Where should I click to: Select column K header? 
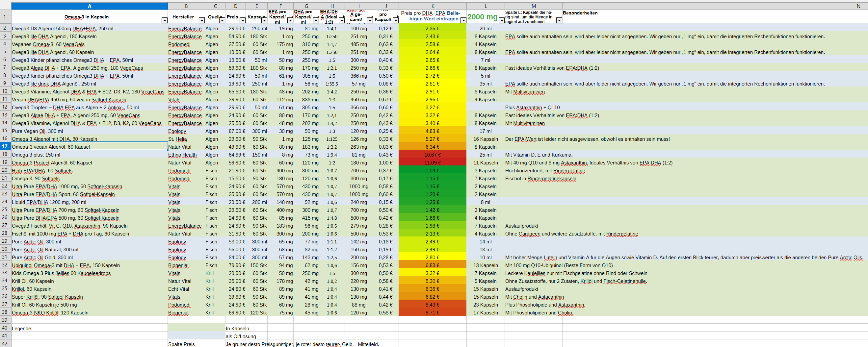[432, 6]
